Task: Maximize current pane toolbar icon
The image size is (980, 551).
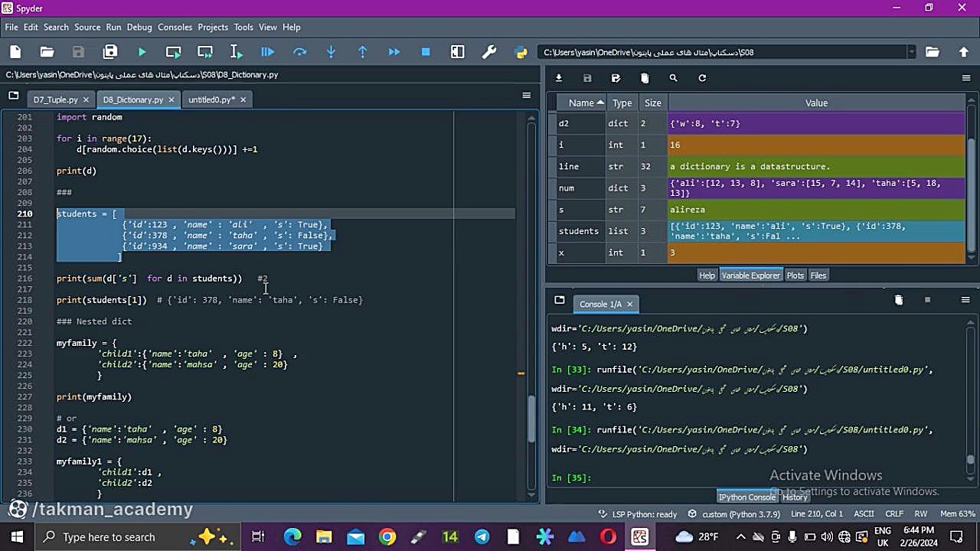Action: tap(457, 52)
